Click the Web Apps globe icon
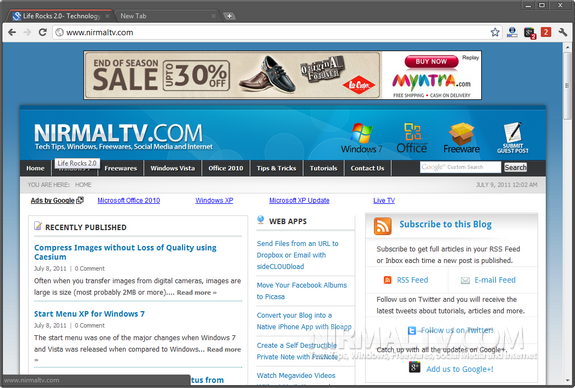 260,220
